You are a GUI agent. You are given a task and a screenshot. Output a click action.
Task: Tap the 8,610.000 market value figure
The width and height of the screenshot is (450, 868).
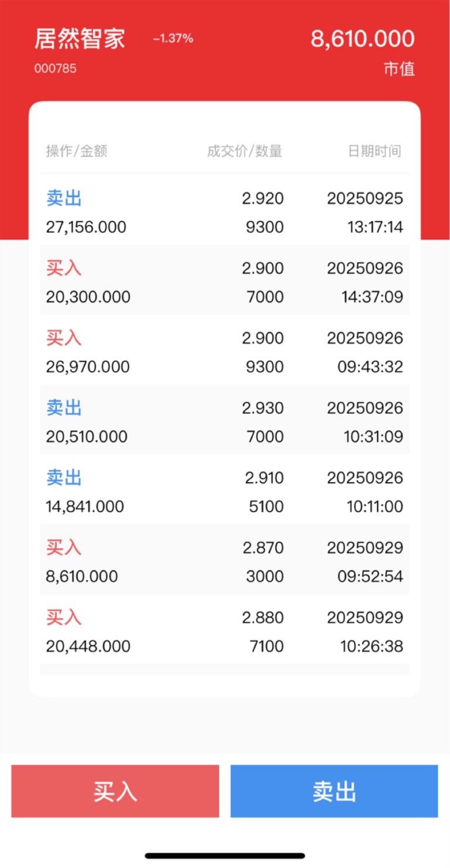[x=362, y=39]
